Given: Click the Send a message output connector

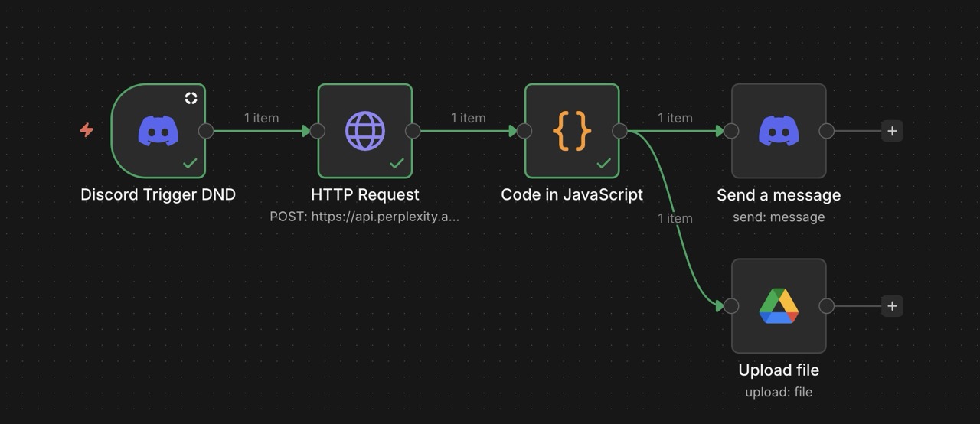Looking at the screenshot, I should 826,131.
